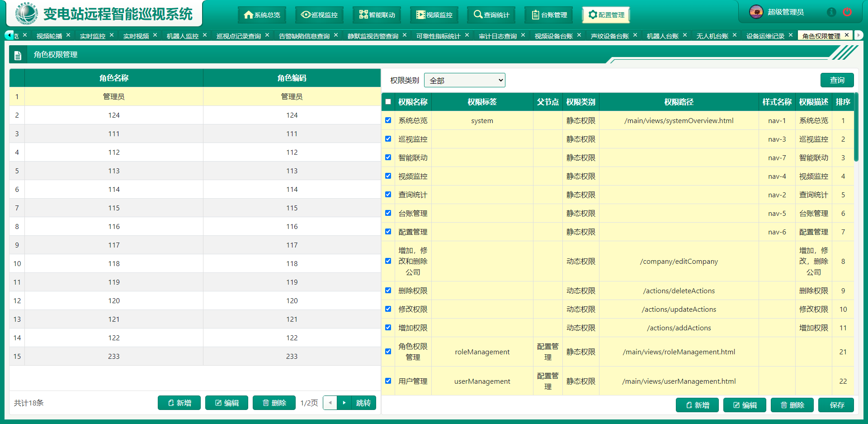The image size is (868, 424).
Task: Click the clipboard icon for 台账管理
Action: tap(535, 15)
